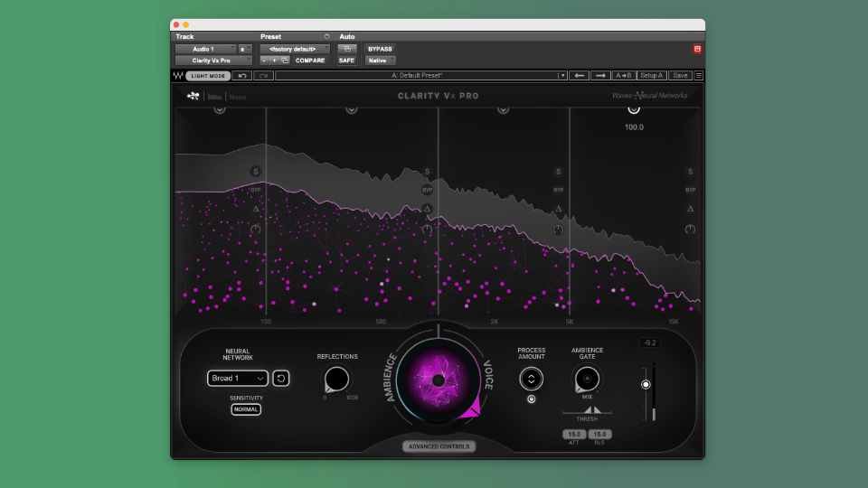Open the WaveSystem hamburger menu
The height and width of the screenshot is (488, 868).
[699, 76]
